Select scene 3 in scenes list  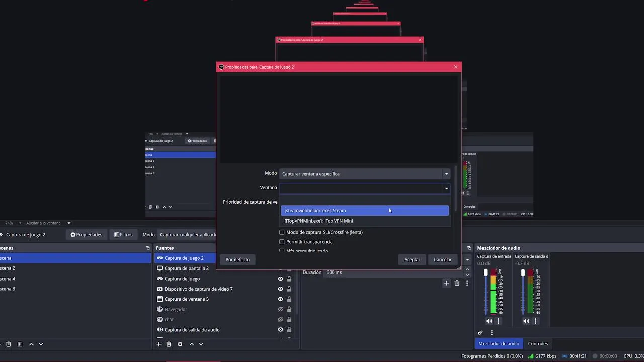click(75, 289)
